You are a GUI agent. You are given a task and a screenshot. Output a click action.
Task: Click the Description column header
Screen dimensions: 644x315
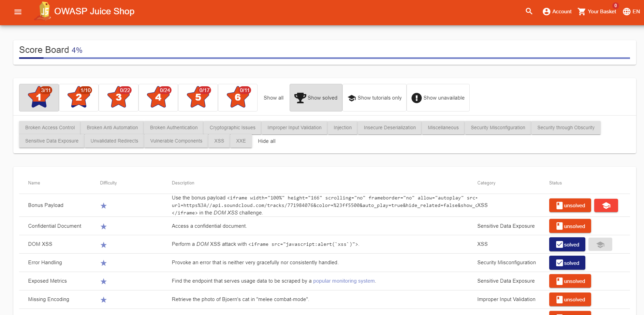pos(183,183)
